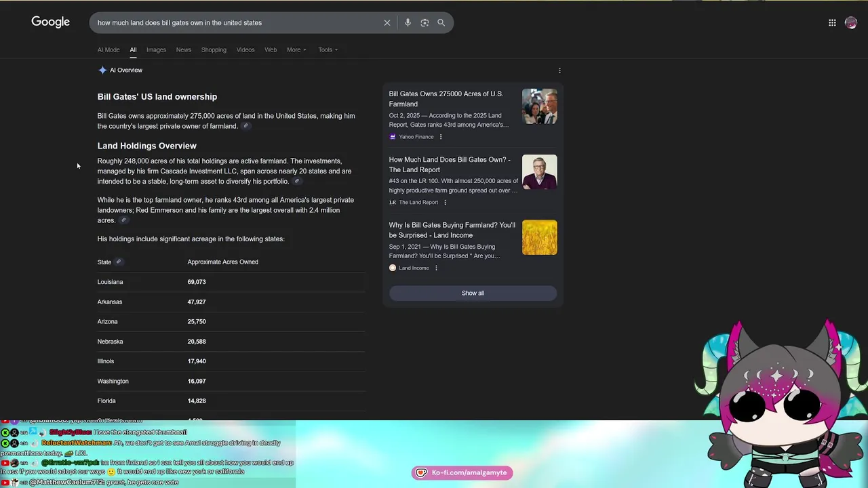Screen dimensions: 868x488
Task: Open The Land Report Bill Gates thumbnail
Action: coord(540,172)
